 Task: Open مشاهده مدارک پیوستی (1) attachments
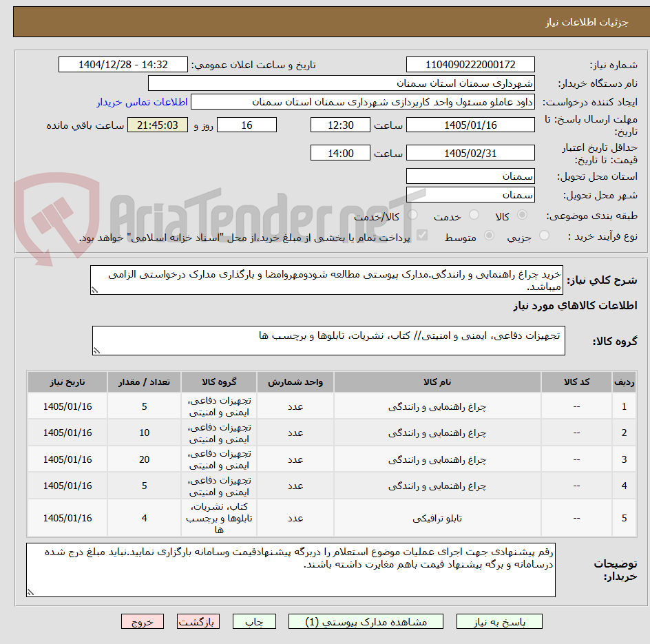[366, 621]
